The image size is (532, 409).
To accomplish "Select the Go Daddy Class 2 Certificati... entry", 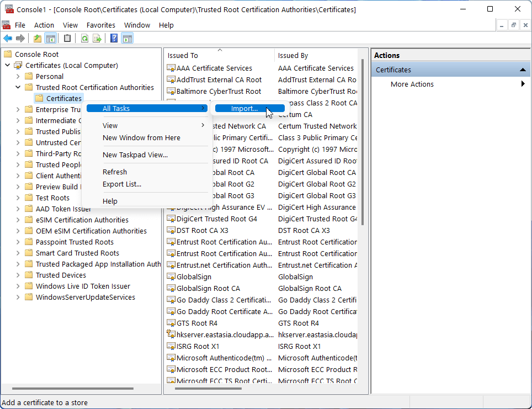I will tap(224, 300).
